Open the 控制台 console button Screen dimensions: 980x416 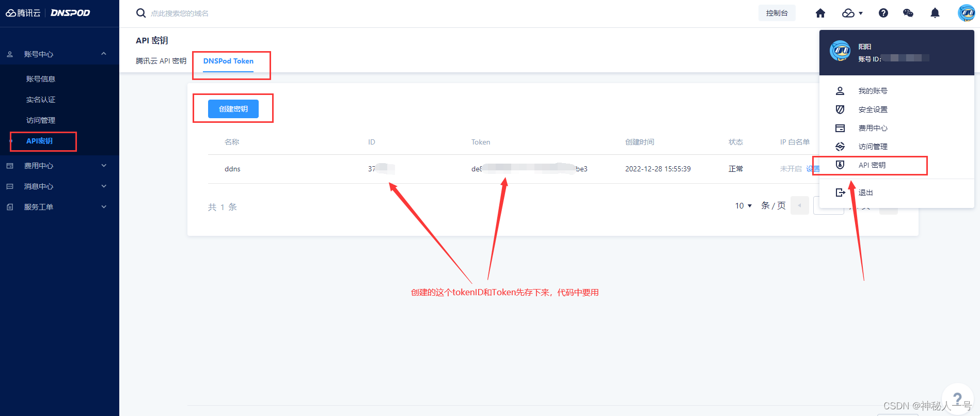pos(777,13)
